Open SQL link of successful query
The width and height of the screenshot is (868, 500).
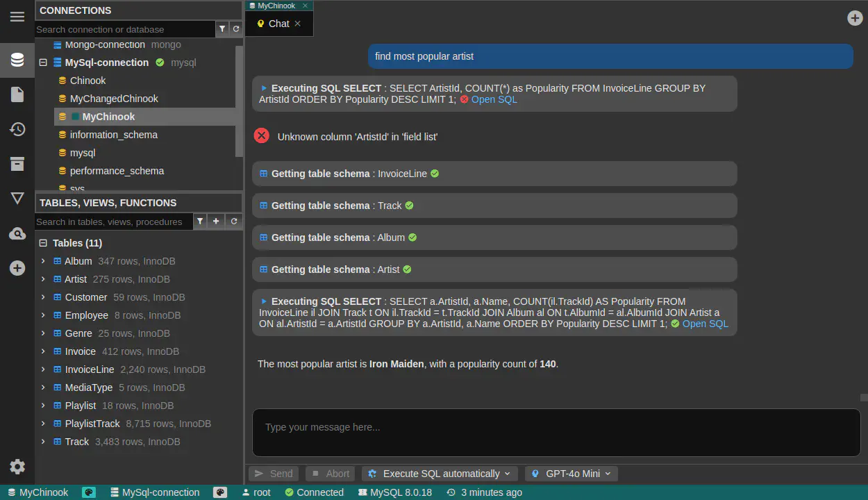point(705,324)
